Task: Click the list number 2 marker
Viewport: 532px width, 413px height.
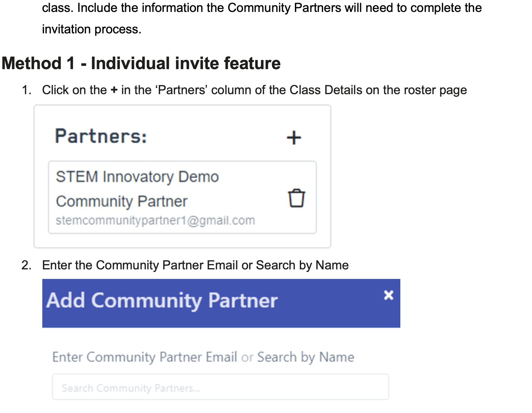Action: click(27, 265)
